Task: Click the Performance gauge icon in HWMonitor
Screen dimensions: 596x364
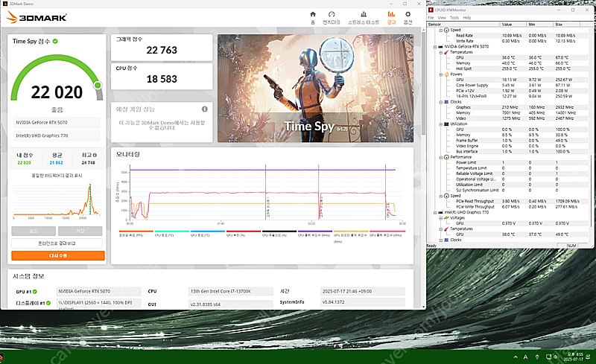Action: click(x=446, y=157)
